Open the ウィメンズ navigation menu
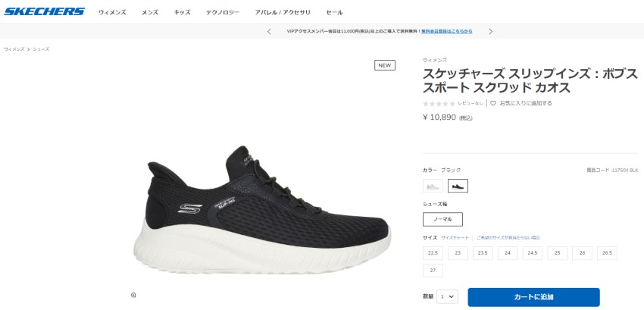 point(112,12)
